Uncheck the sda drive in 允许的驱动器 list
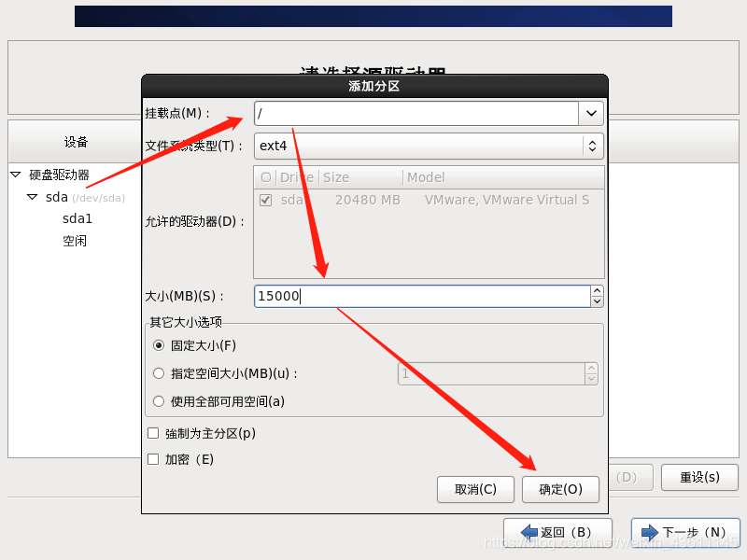The width and height of the screenshot is (747, 560). (266, 200)
